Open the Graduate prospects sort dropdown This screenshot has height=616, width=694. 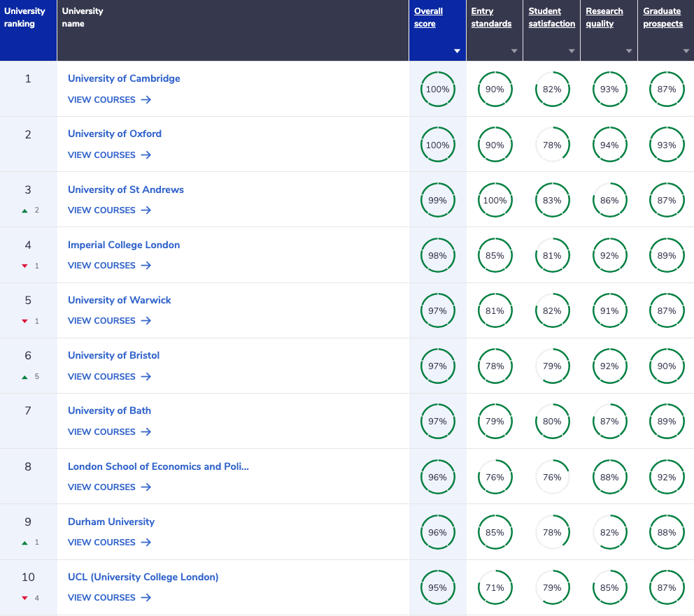pyautogui.click(x=686, y=50)
